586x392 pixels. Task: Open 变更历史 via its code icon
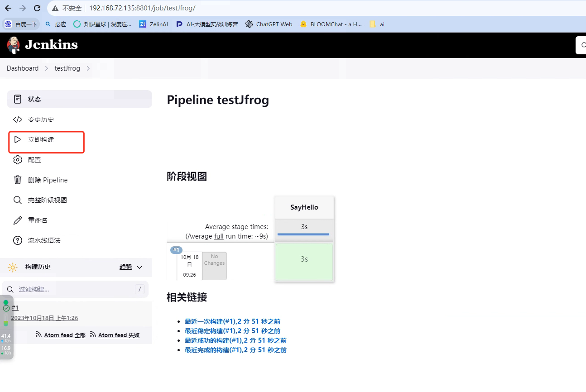click(x=17, y=119)
